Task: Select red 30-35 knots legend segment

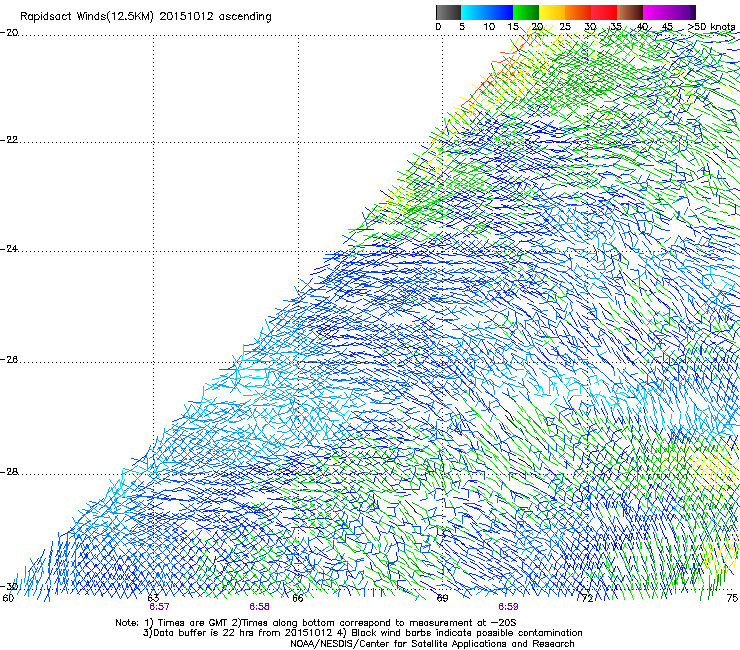Action: [604, 12]
